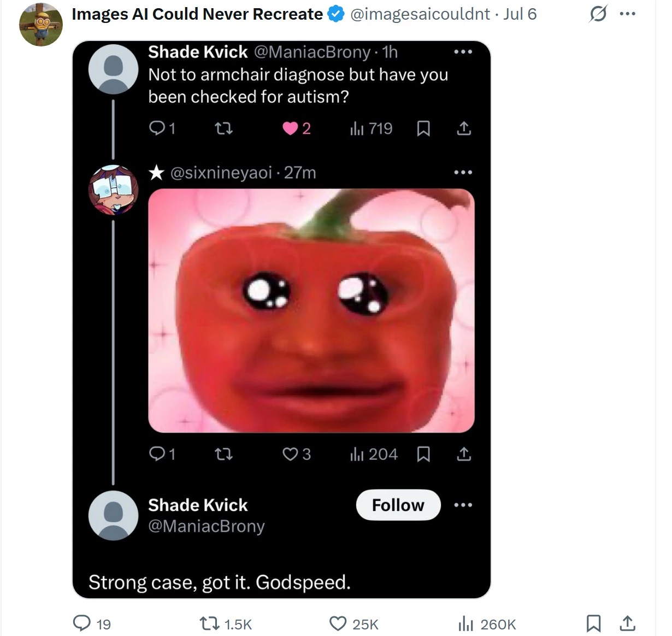Viewport: 672px width, 636px height.
Task: Open the Grok explain icon beside date
Action: click(598, 14)
